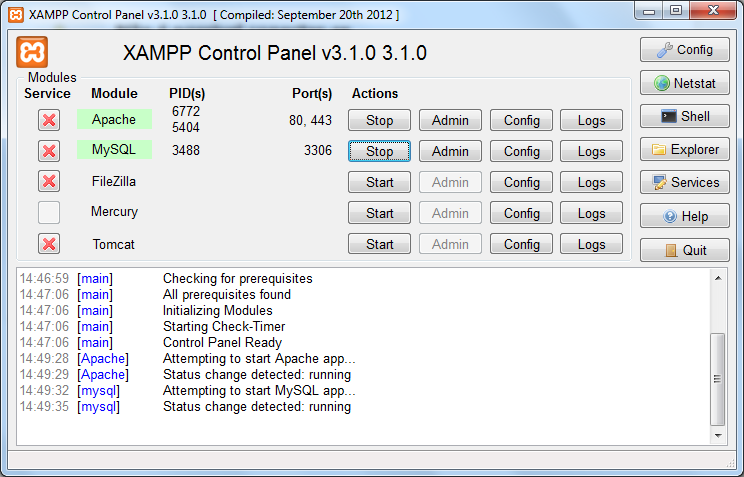Click Apache PID 5404

click(186, 127)
